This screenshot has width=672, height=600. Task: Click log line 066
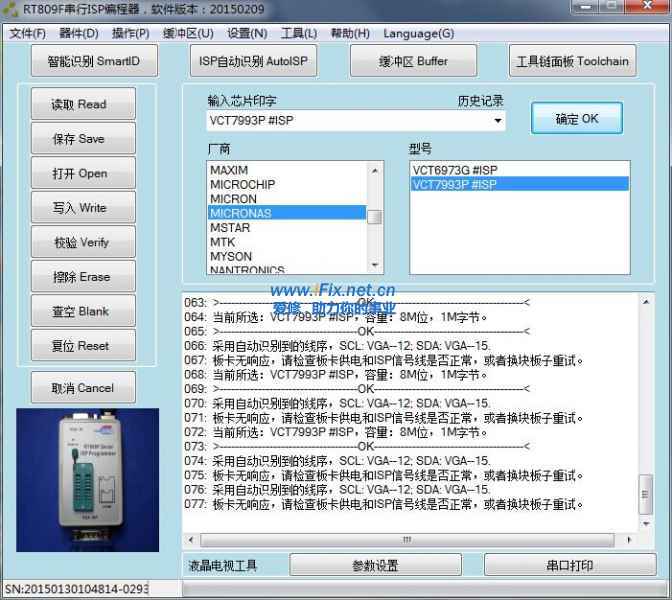click(337, 346)
